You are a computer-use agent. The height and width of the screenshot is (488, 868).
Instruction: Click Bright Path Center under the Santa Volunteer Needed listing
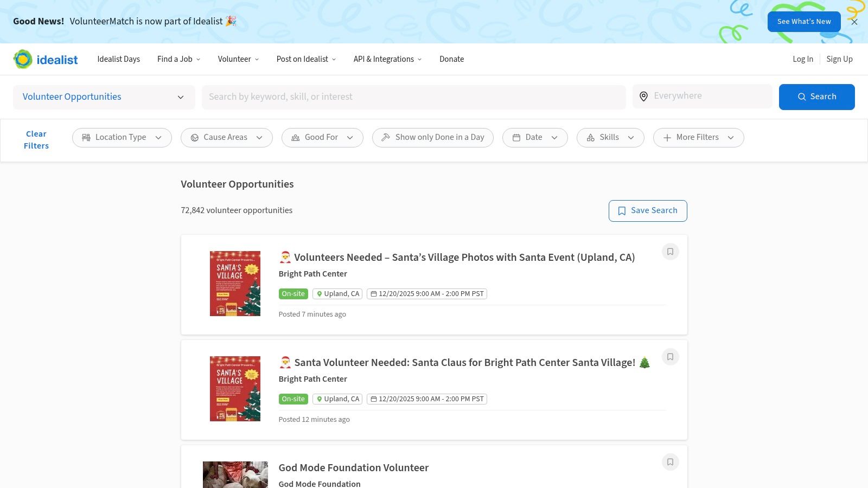[x=313, y=379]
